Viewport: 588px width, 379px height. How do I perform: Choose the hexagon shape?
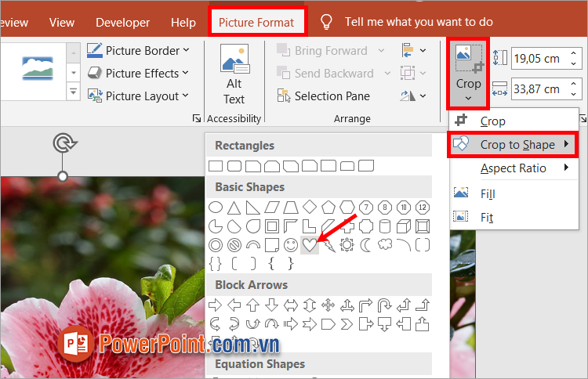tap(347, 207)
